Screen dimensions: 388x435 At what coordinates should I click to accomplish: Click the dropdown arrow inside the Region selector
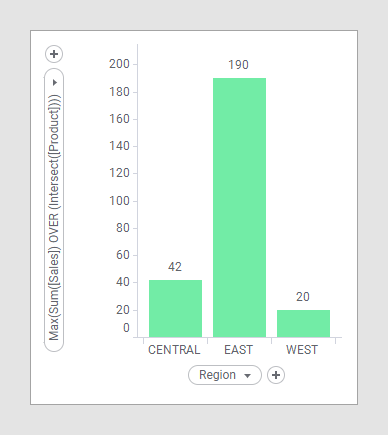247,376
